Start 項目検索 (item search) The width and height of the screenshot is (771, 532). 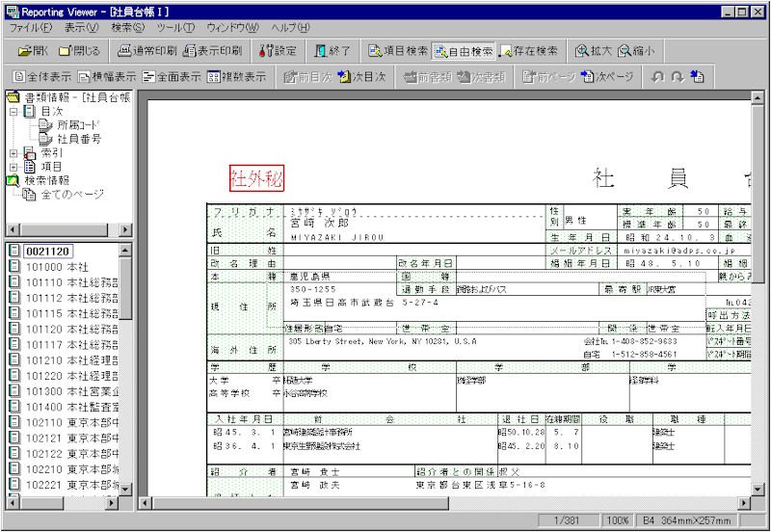click(398, 51)
